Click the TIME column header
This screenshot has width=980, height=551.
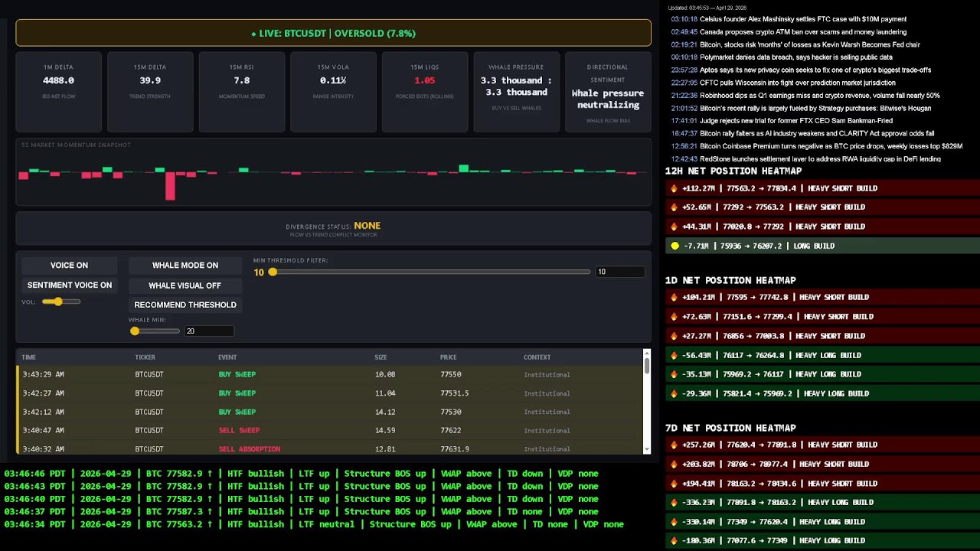(x=29, y=357)
